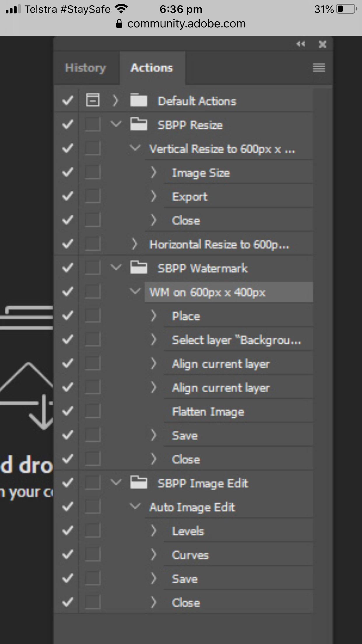This screenshot has height=644, width=362.
Task: Select the SBPP Resize set row
Action: [190, 125]
